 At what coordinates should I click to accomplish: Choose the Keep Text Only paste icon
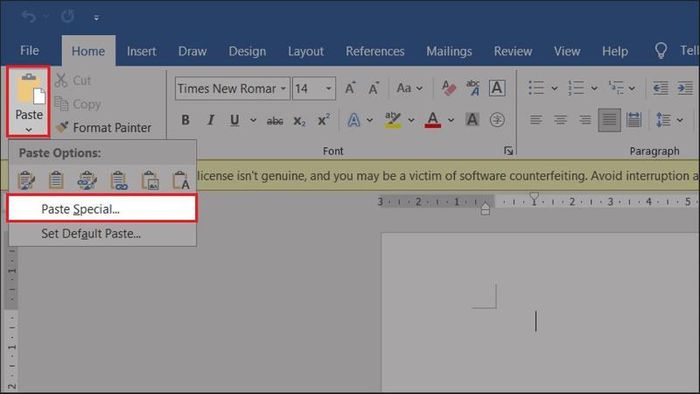click(181, 180)
